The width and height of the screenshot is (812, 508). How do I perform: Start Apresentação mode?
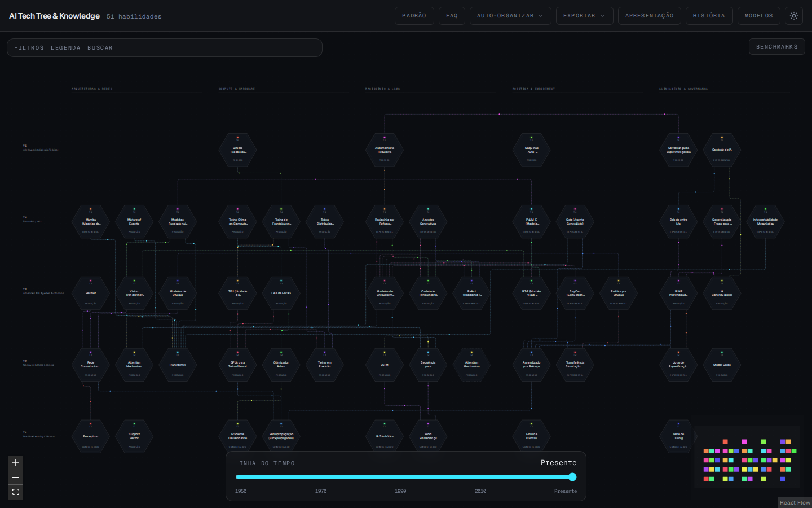650,16
